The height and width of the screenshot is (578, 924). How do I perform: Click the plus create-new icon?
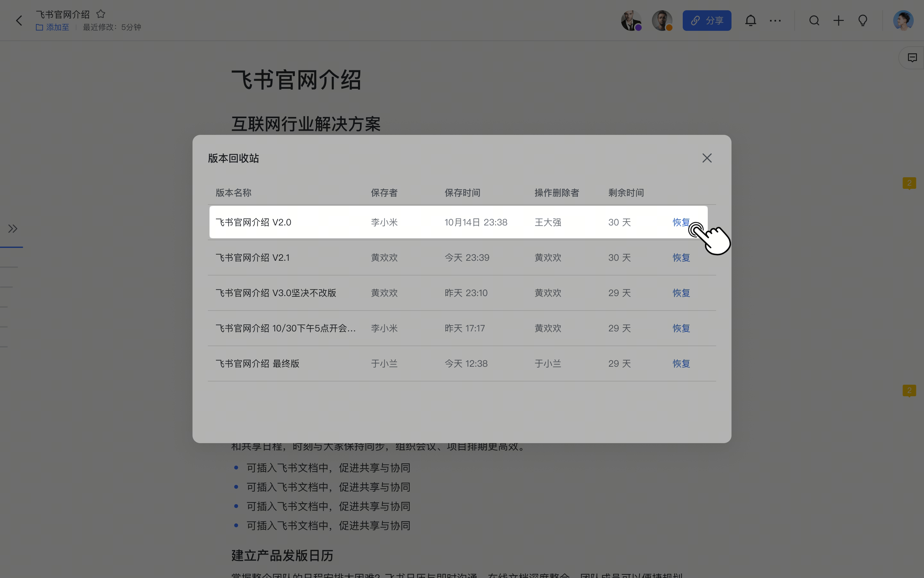point(838,21)
